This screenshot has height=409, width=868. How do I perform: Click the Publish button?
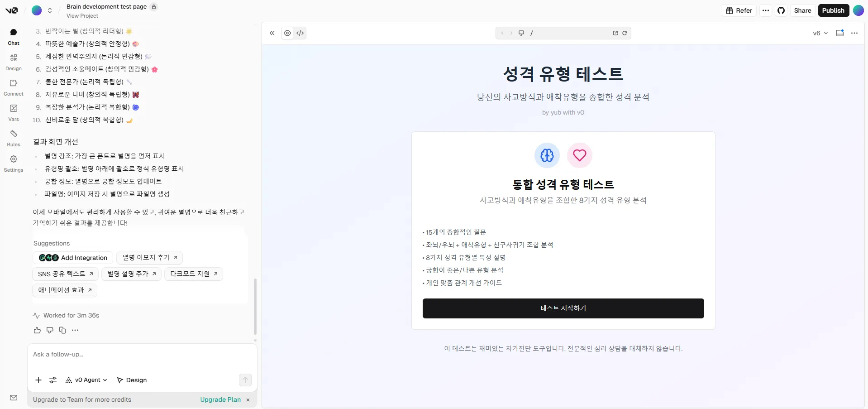[x=833, y=10]
